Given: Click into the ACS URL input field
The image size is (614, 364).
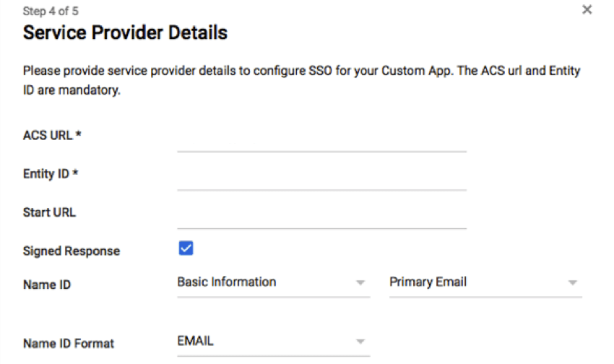Looking at the screenshot, I should (x=321, y=141).
